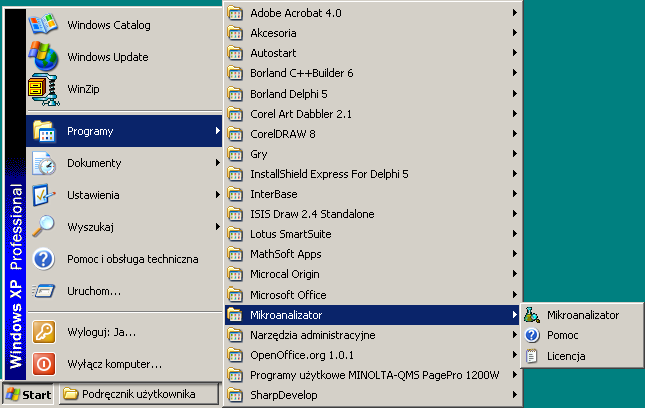Expand the Borland C++Builder 6 submenu arrow
The image size is (645, 408).
point(514,73)
